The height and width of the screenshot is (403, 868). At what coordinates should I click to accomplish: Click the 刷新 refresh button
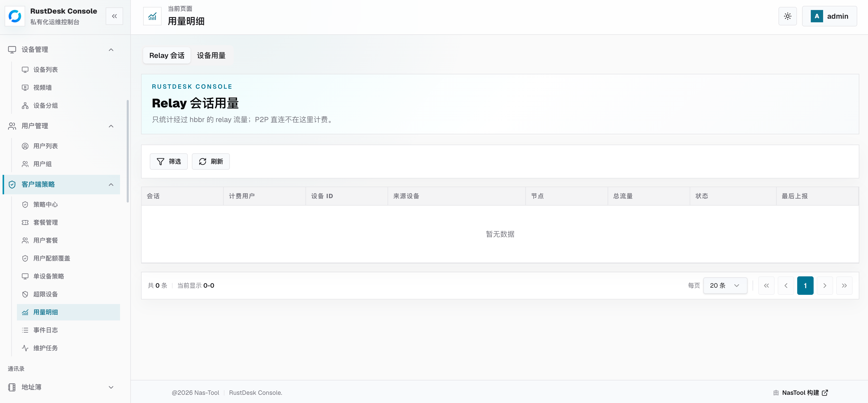(211, 162)
